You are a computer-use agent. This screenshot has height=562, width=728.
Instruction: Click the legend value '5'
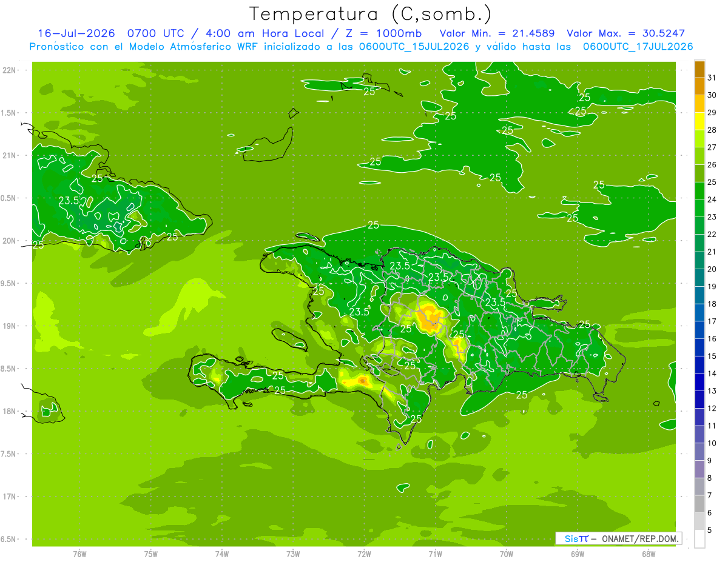(710, 530)
